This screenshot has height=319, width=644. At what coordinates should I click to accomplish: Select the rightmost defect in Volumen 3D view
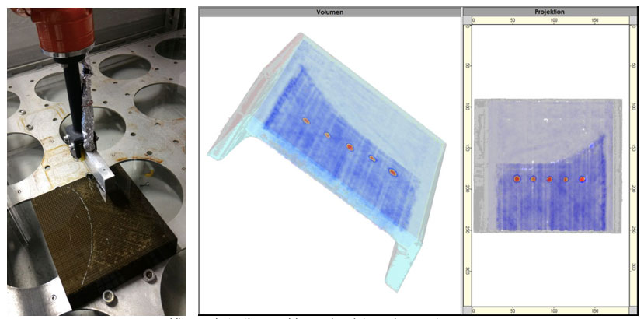click(x=393, y=172)
